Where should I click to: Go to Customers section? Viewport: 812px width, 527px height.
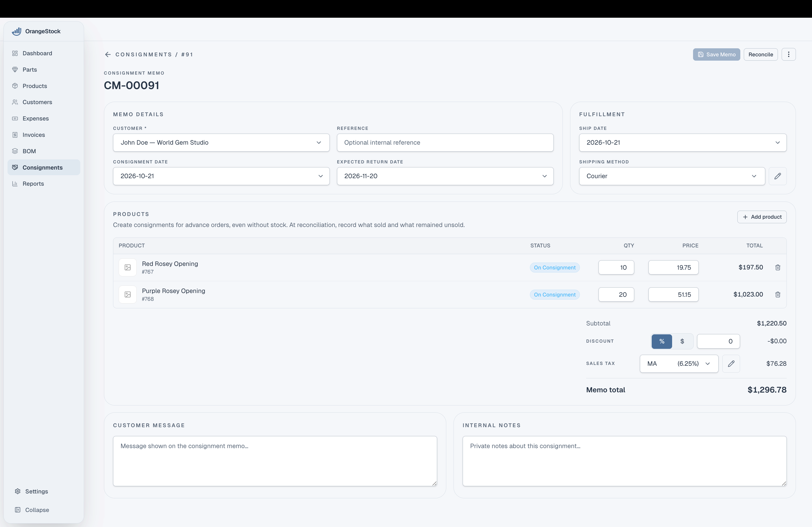click(44, 102)
